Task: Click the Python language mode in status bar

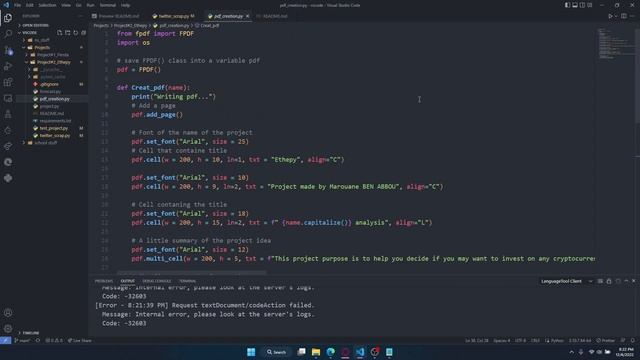Action: (557, 340)
